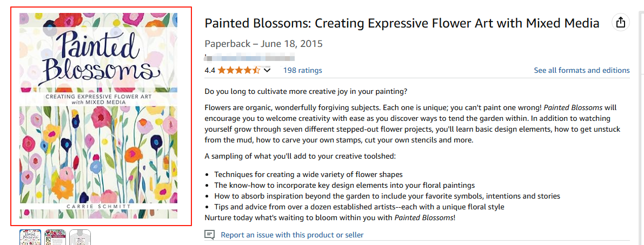Screen dimensions: 644x245
Task: Click the bullet about established artists' tips
Action: [359, 207]
